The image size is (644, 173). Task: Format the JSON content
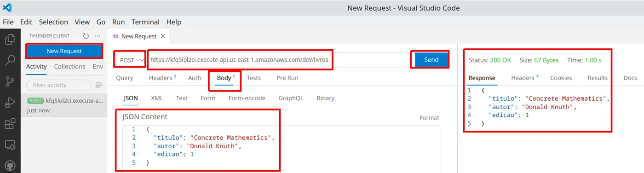pos(429,118)
